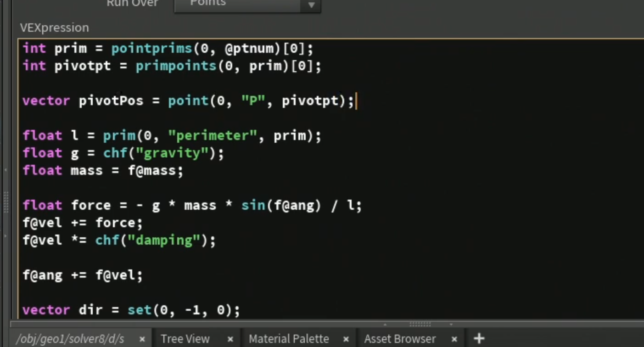Collapse pane using the left divider arrow
Screen dimensions: 644x347
[x=6, y=170]
